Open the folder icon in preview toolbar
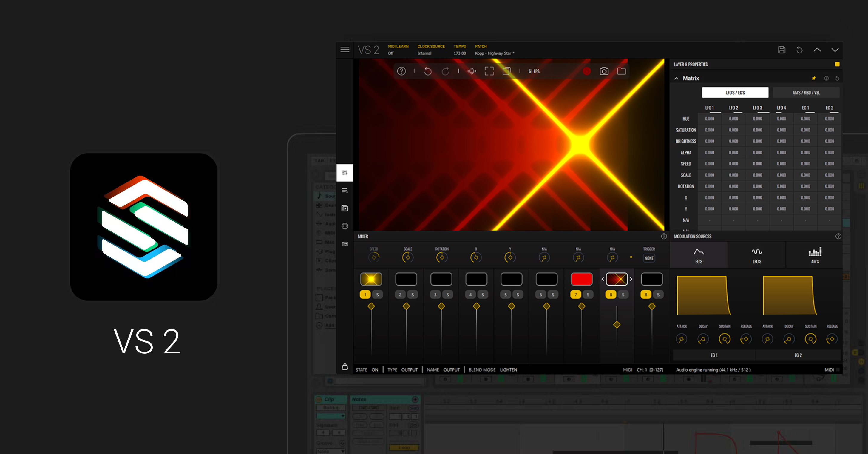 point(621,71)
